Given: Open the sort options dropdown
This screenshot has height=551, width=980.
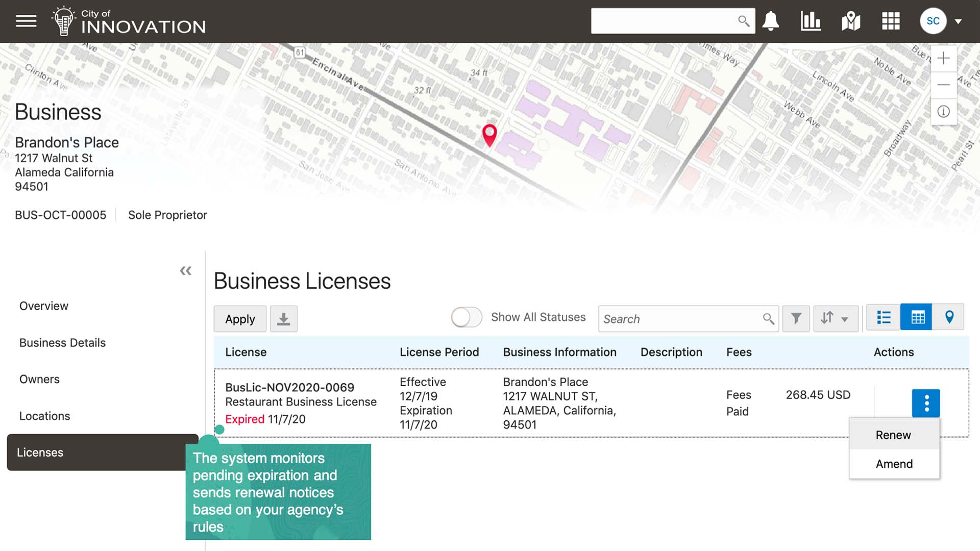Looking at the screenshot, I should click(x=836, y=318).
